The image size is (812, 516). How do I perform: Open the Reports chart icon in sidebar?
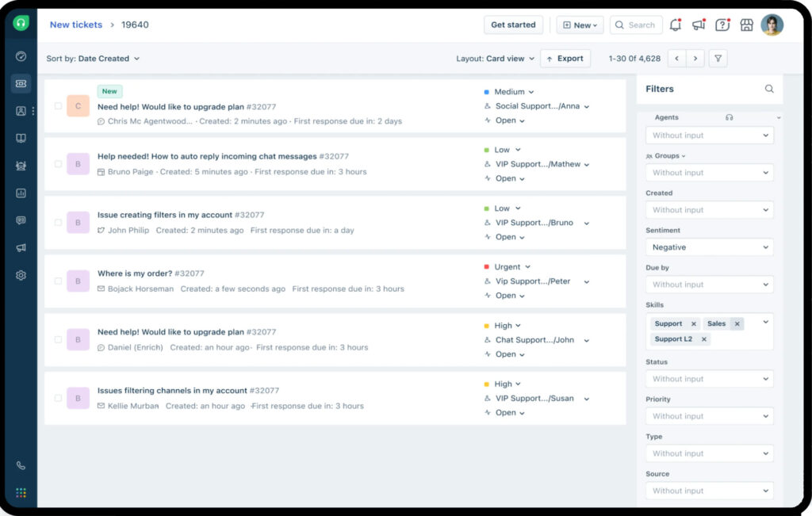click(x=21, y=193)
